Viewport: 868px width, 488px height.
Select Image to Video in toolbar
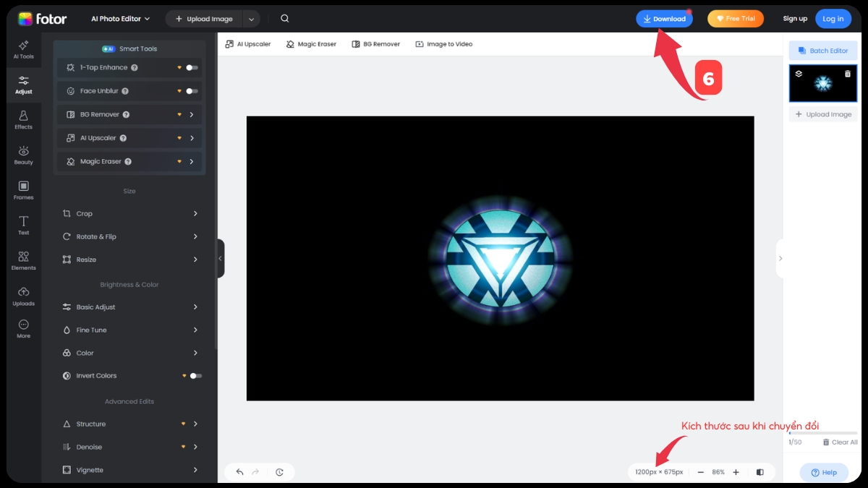pyautogui.click(x=444, y=44)
